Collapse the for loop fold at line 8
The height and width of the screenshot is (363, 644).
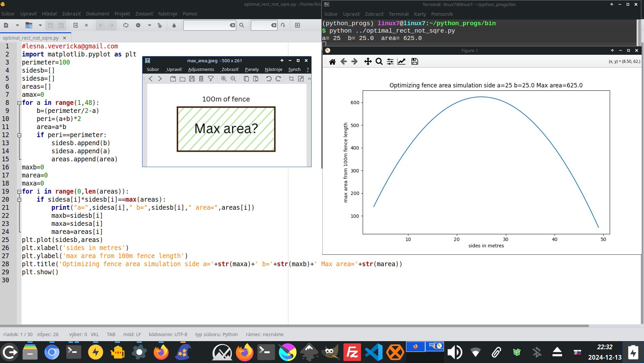click(19, 103)
